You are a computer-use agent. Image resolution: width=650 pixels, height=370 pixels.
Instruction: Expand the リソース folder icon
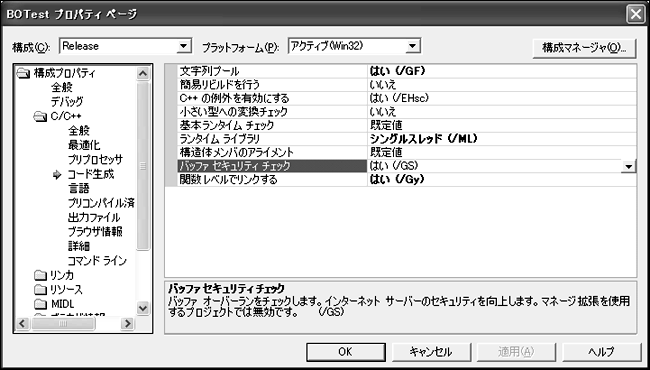tap(41, 289)
